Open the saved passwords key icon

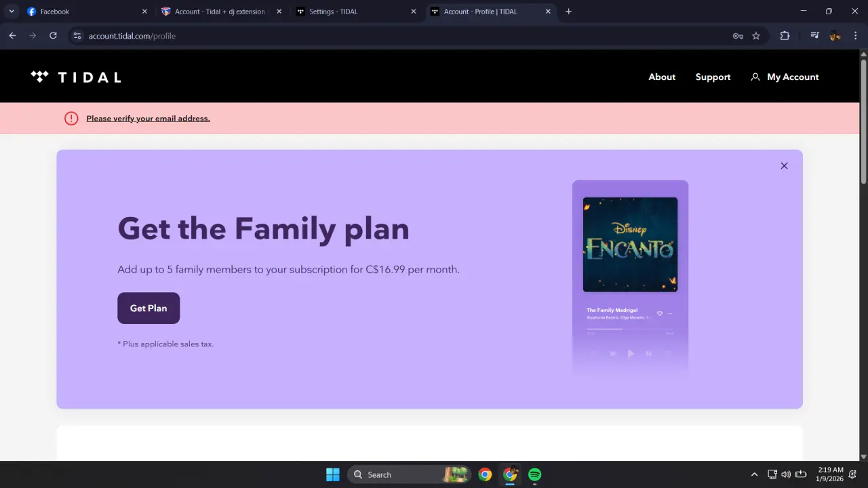738,36
